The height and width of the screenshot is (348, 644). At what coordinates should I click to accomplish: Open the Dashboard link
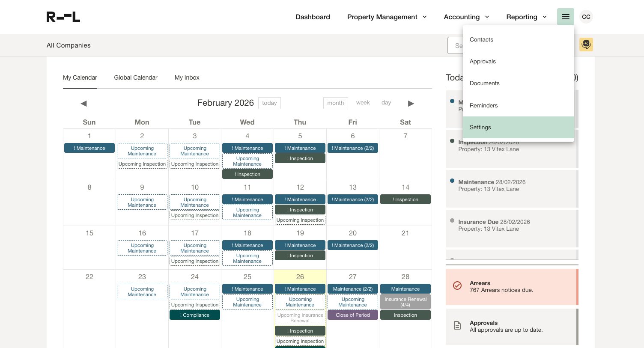[313, 17]
